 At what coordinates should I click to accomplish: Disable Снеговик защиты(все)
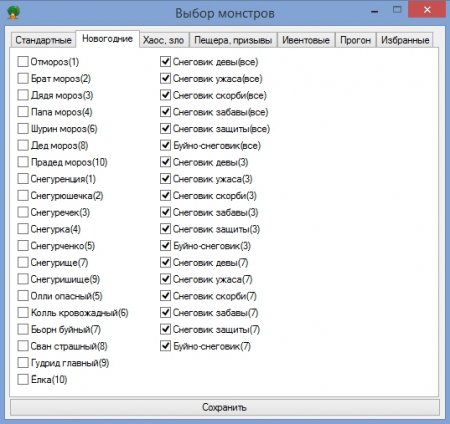click(165, 129)
